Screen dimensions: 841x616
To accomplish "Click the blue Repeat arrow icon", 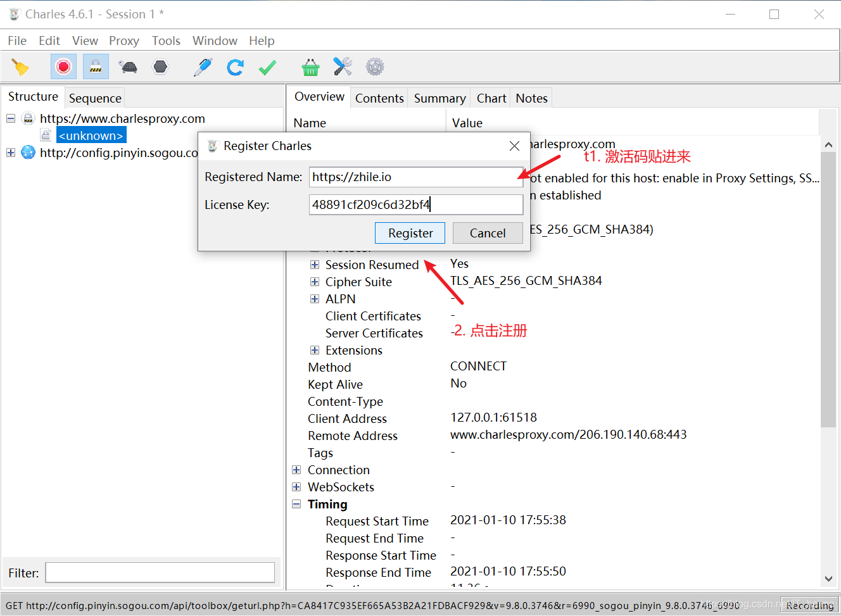I will [236, 67].
